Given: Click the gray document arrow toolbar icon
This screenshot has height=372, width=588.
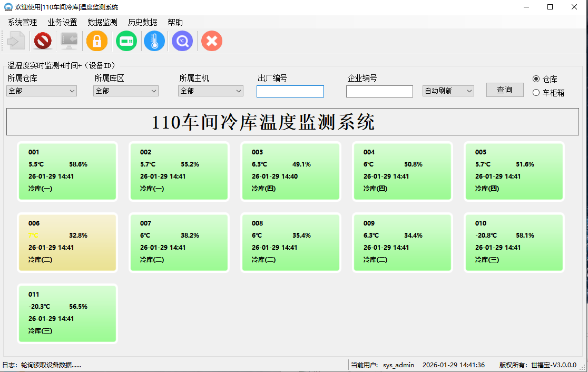Looking at the screenshot, I should tap(16, 41).
